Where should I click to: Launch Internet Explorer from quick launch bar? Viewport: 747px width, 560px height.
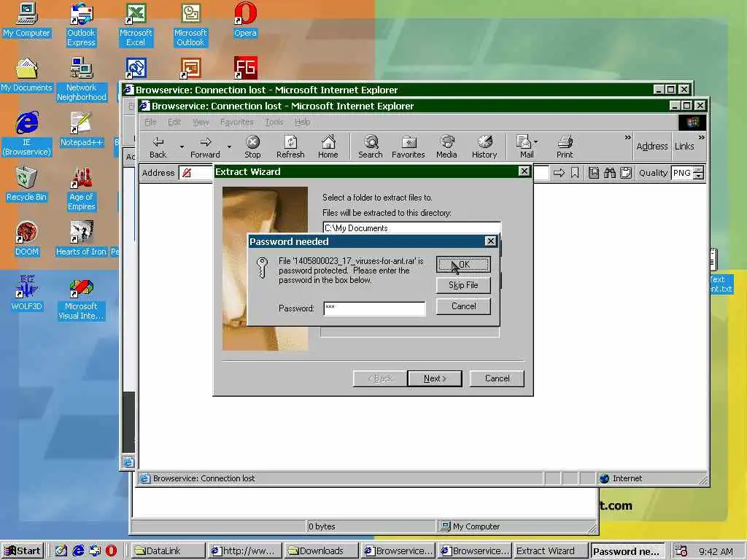77,551
